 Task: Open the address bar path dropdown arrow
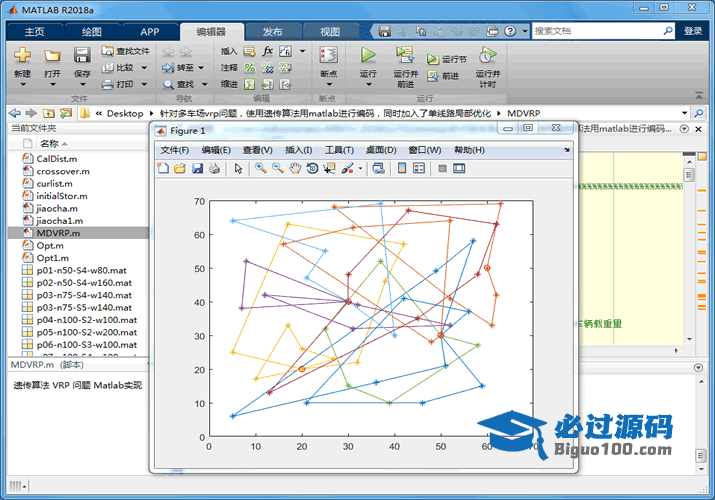684,113
